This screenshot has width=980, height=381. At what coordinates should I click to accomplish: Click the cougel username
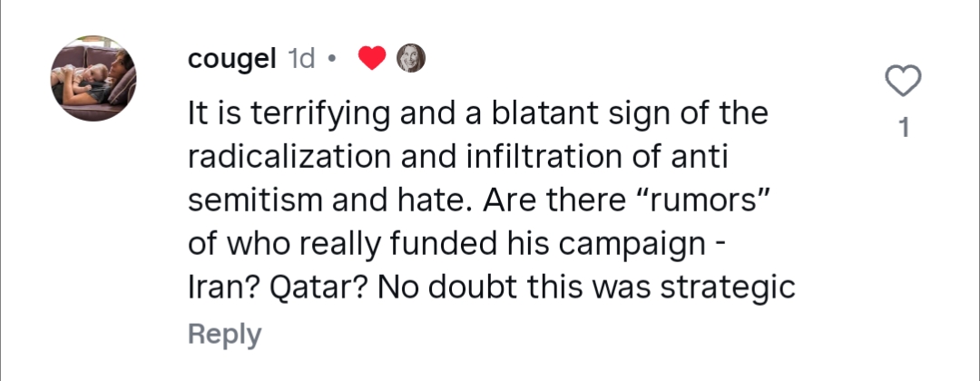231,59
